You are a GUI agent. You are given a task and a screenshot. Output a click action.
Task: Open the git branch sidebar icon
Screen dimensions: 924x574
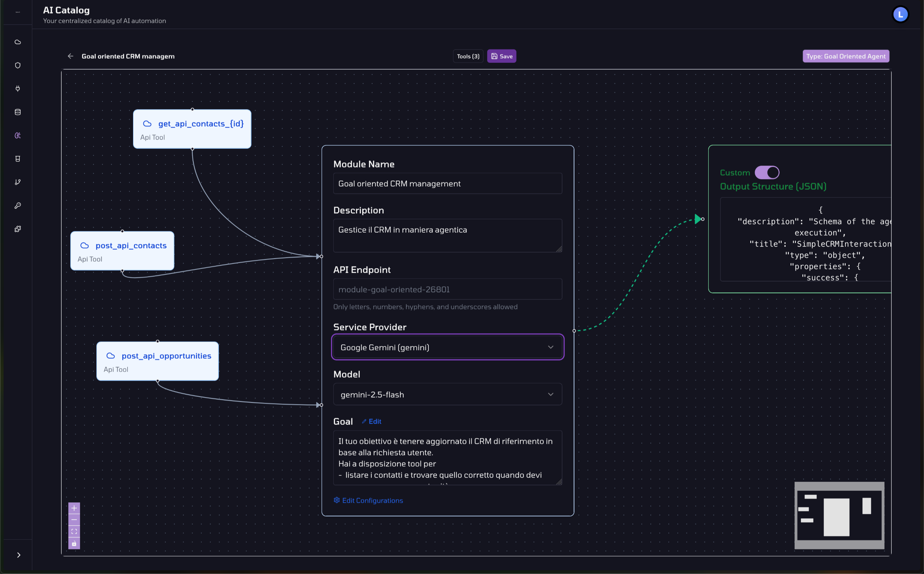click(18, 182)
